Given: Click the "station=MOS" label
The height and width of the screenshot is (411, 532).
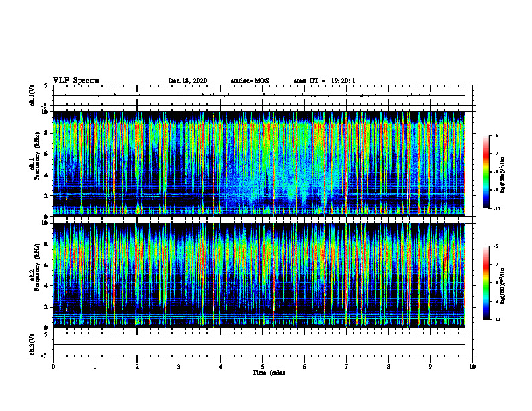Looking at the screenshot, I should 250,81.
